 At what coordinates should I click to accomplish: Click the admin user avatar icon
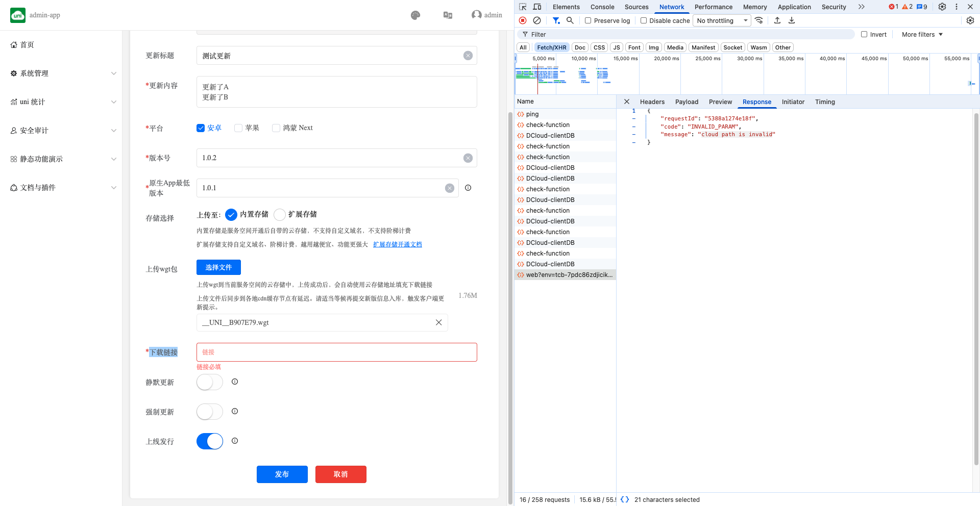click(477, 15)
